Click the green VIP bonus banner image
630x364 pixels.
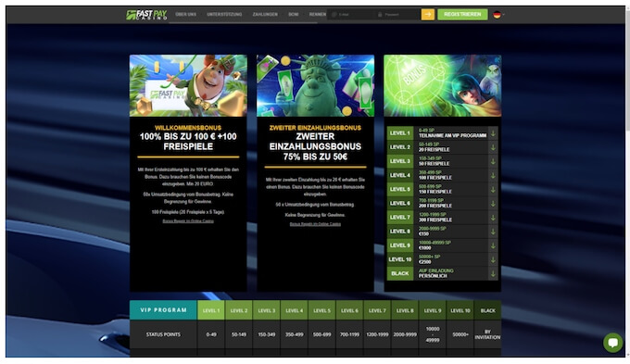[x=442, y=85]
